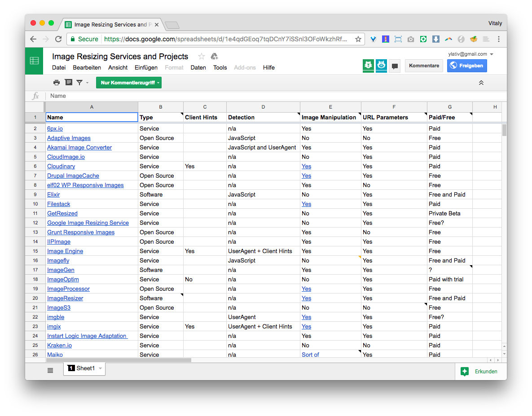Viewport: 532px width, 416px height.
Task: Open the Hilfe menu
Action: coord(269,67)
